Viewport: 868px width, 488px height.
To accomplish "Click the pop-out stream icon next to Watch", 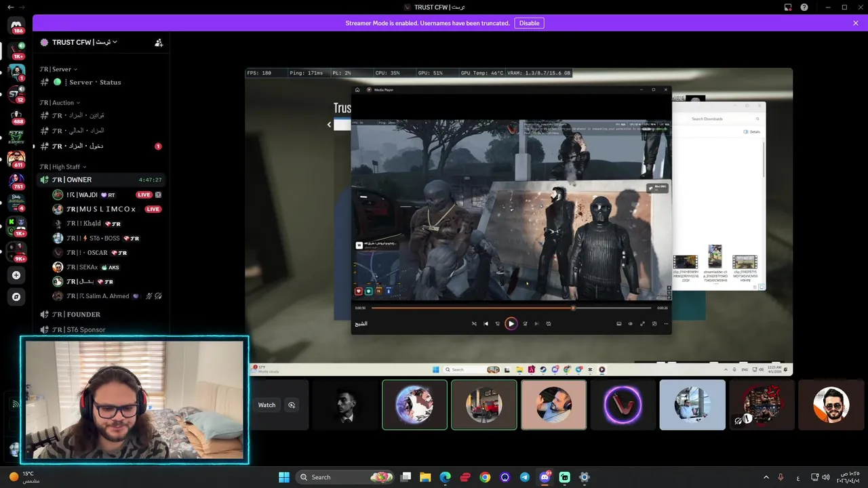I will (292, 405).
